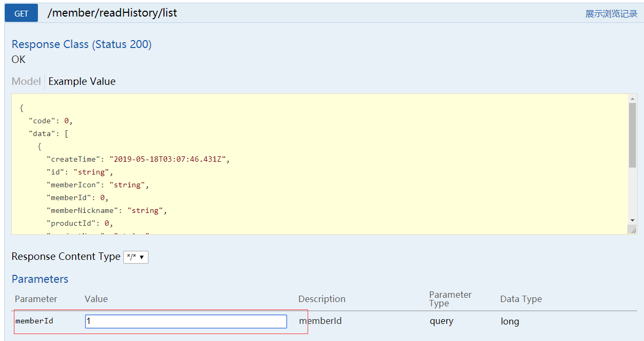Click the Response Class (Status 200) heading
This screenshot has width=644, height=341.
click(x=82, y=44)
